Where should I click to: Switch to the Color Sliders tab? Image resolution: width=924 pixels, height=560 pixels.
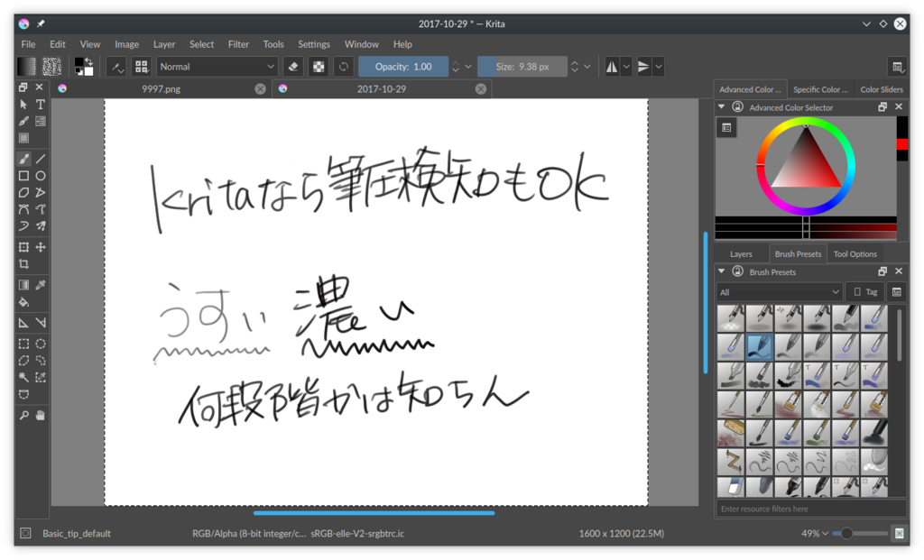point(882,89)
